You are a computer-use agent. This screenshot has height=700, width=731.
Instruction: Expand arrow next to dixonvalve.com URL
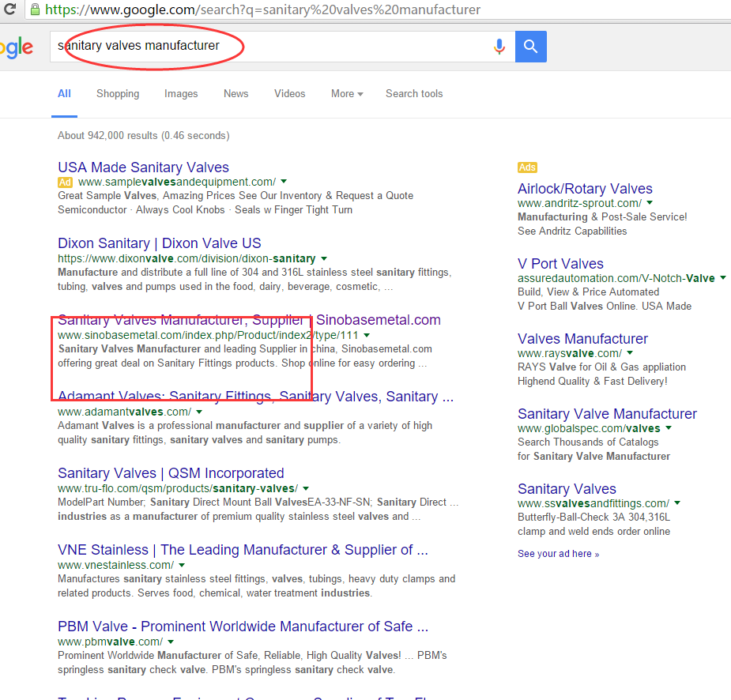click(324, 258)
